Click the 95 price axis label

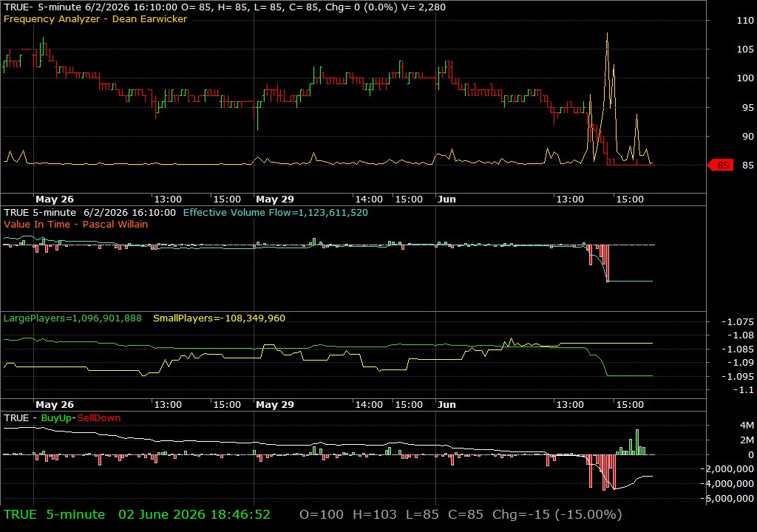pyautogui.click(x=748, y=107)
